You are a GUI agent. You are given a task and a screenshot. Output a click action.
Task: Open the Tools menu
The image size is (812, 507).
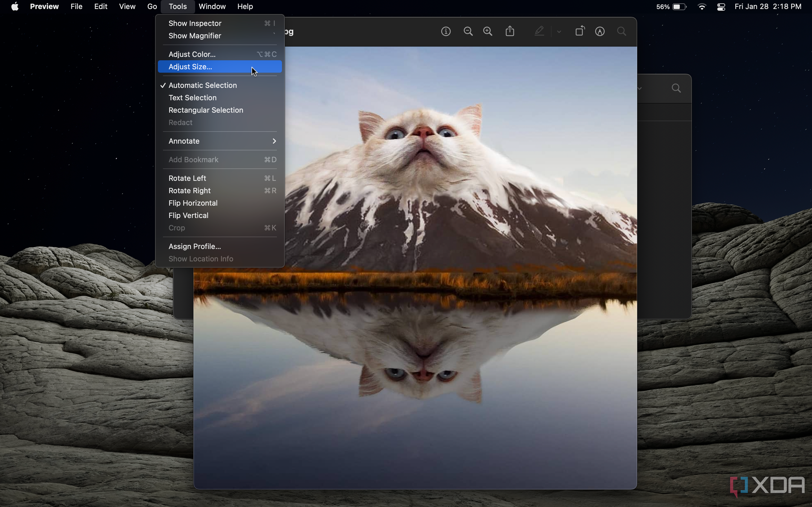click(x=177, y=6)
